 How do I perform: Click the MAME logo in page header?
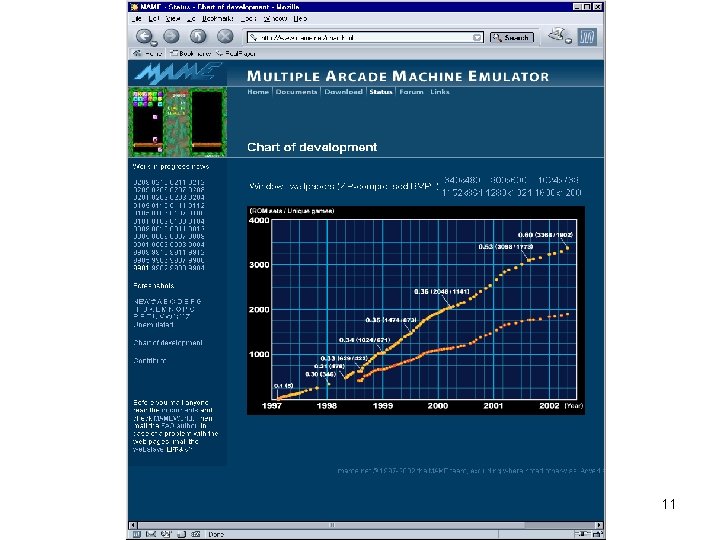click(x=178, y=73)
